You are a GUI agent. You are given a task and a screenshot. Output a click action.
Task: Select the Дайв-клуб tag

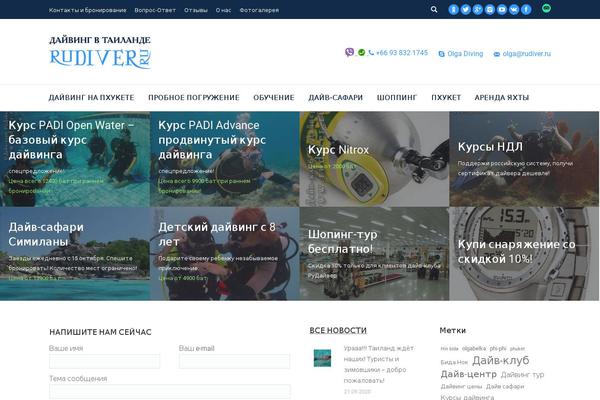pos(501,360)
